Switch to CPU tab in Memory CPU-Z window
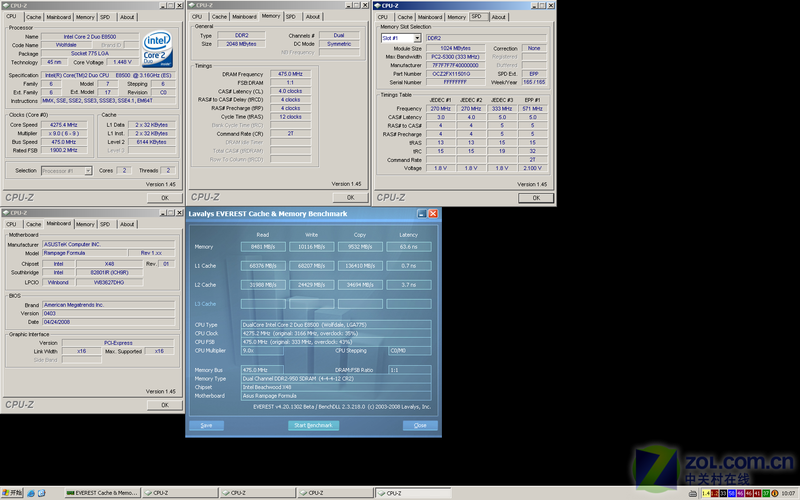The image size is (800, 500). [x=197, y=17]
